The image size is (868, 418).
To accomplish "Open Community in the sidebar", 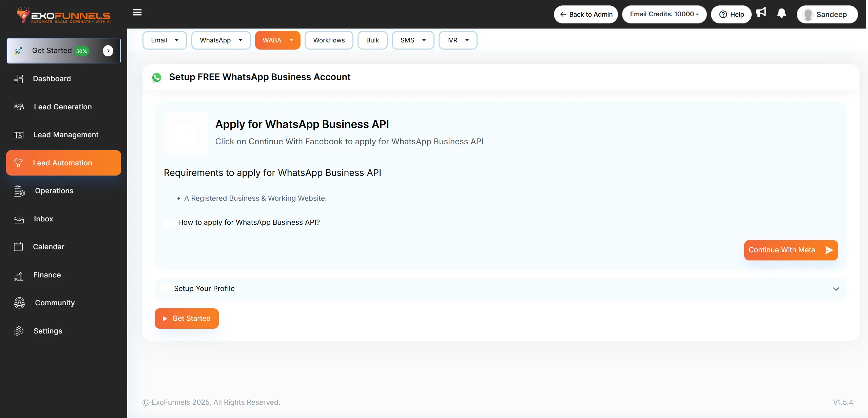I will [x=63, y=303].
